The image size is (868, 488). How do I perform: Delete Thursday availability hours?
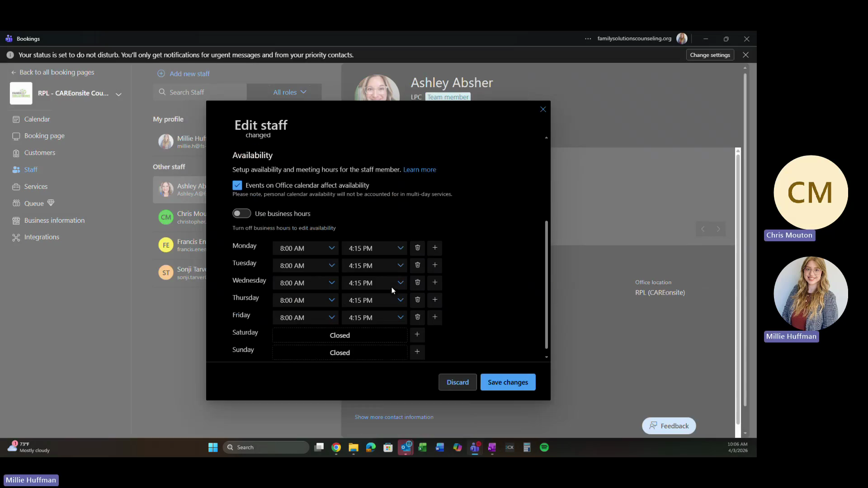417,300
